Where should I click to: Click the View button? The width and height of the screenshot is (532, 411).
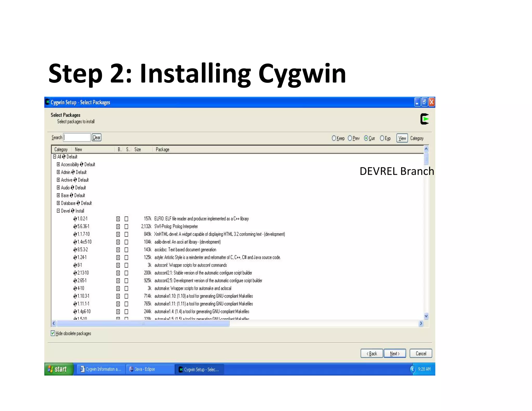(402, 138)
